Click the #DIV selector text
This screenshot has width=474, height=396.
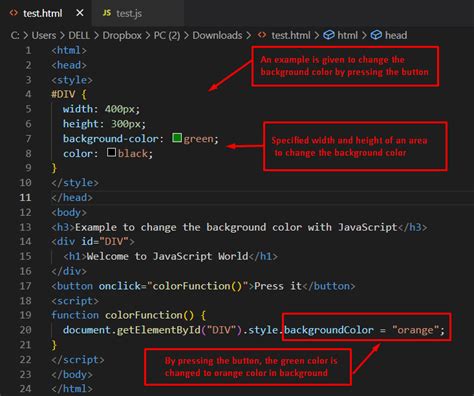click(x=63, y=94)
